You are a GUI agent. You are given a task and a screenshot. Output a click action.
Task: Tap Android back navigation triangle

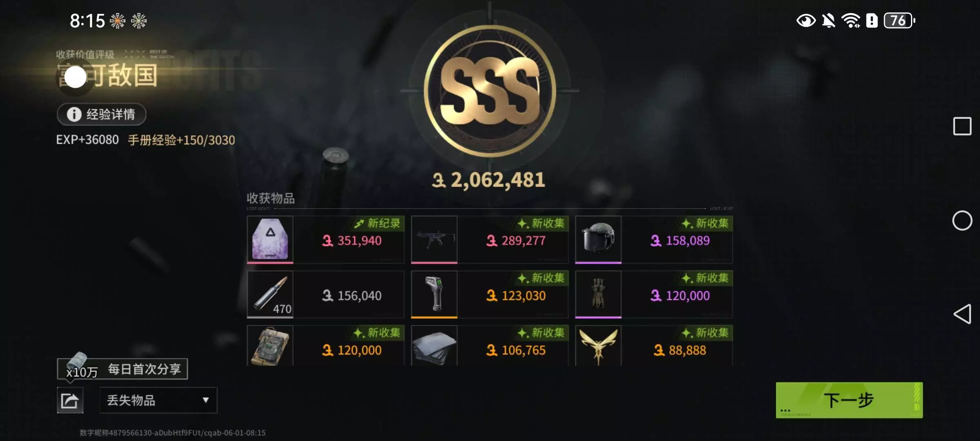coord(962,314)
